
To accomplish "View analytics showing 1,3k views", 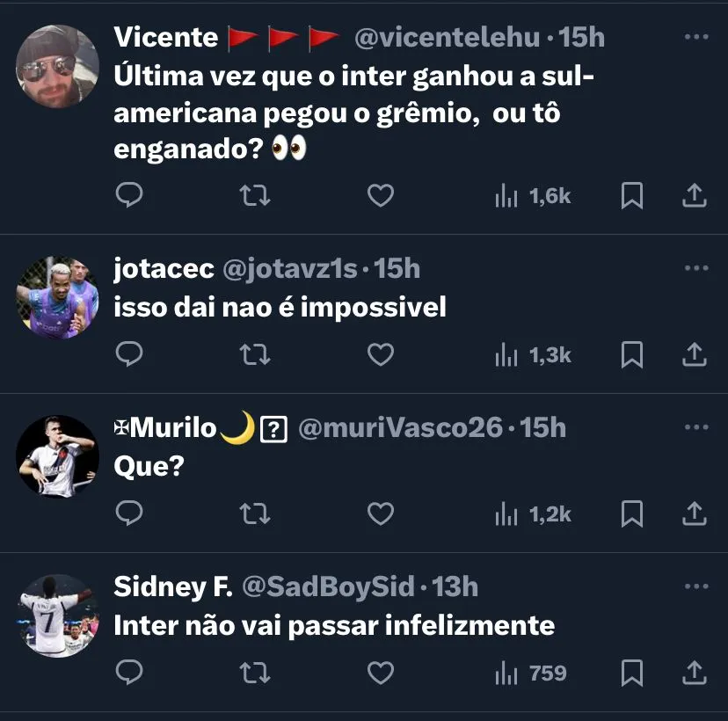I will point(533,354).
